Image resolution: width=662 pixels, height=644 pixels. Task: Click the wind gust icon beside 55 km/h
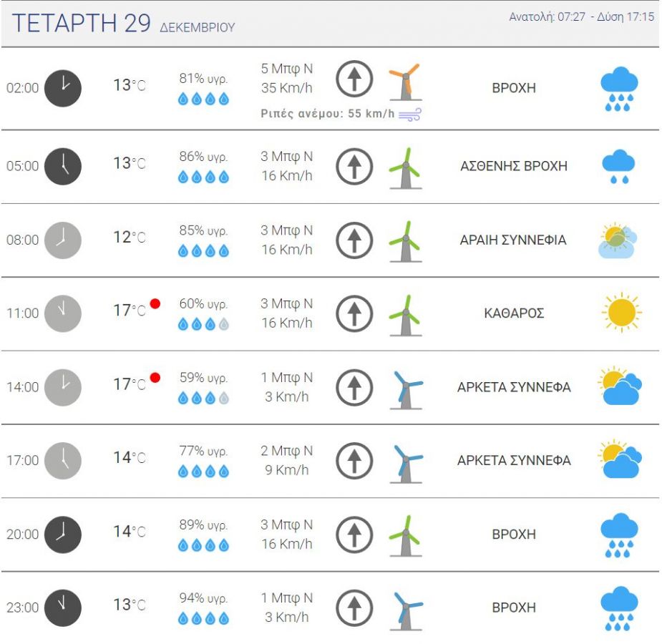409,115
